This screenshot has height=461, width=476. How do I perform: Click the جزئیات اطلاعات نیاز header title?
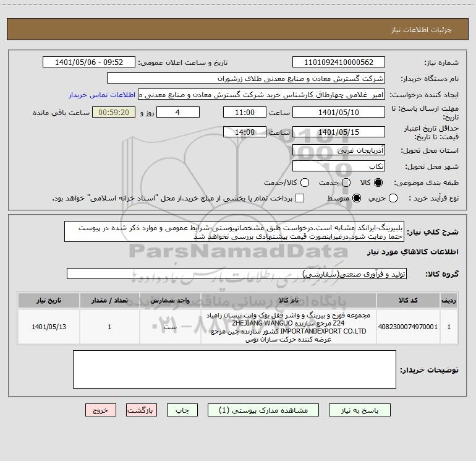[422, 30]
